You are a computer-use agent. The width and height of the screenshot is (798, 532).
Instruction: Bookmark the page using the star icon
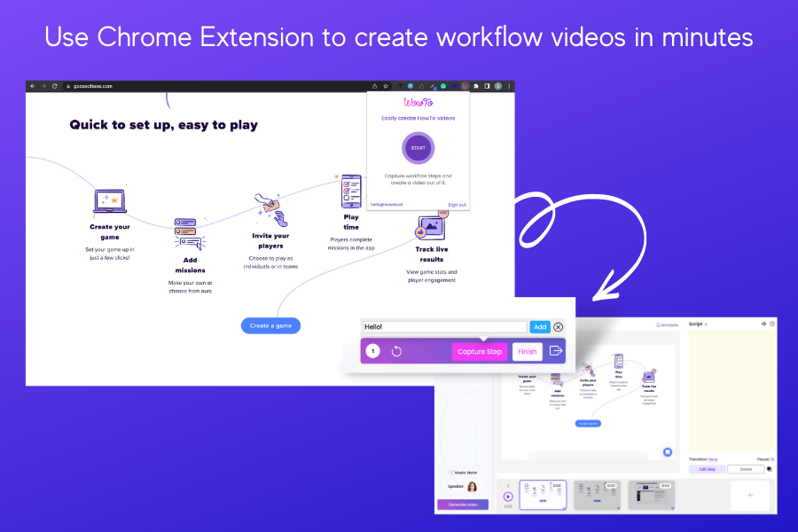pos(386,86)
